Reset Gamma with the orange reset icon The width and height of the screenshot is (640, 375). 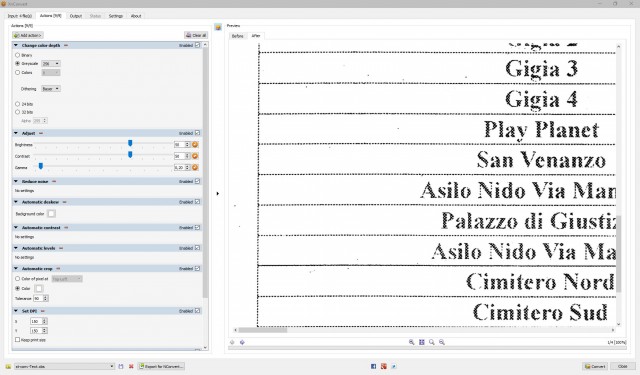point(195,167)
